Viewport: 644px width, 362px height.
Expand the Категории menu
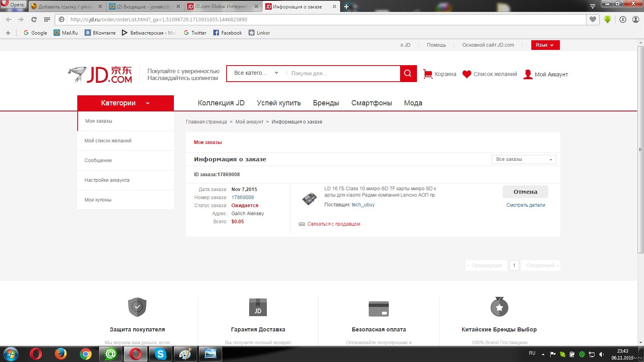click(125, 103)
